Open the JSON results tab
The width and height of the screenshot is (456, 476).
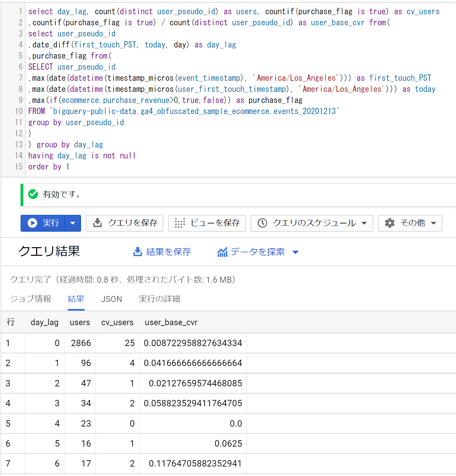coord(111,299)
